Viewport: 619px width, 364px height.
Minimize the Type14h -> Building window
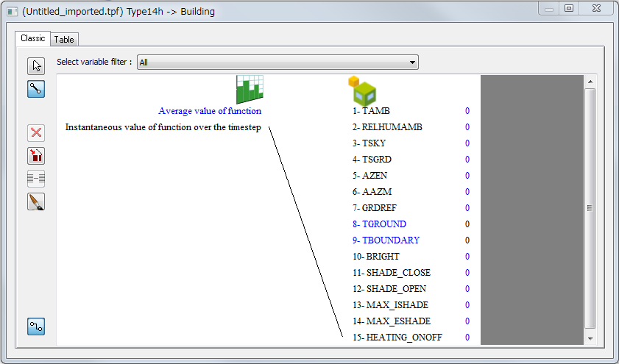549,9
